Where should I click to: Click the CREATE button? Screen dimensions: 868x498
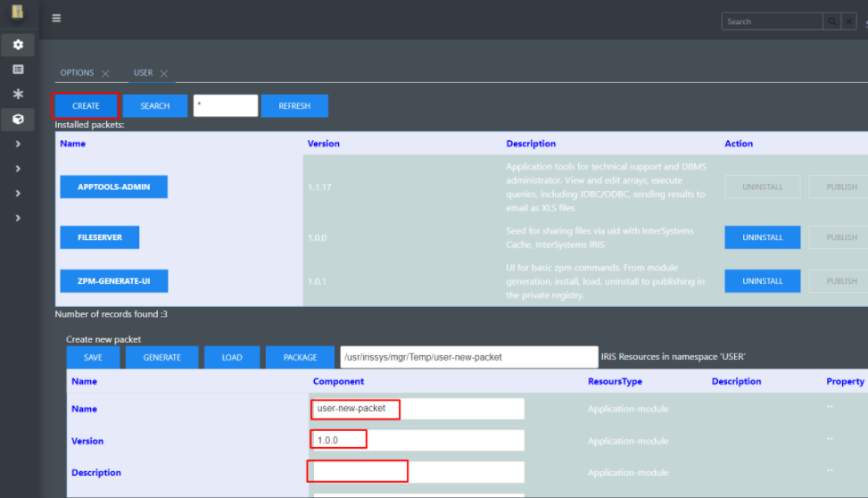pyautogui.click(x=86, y=106)
